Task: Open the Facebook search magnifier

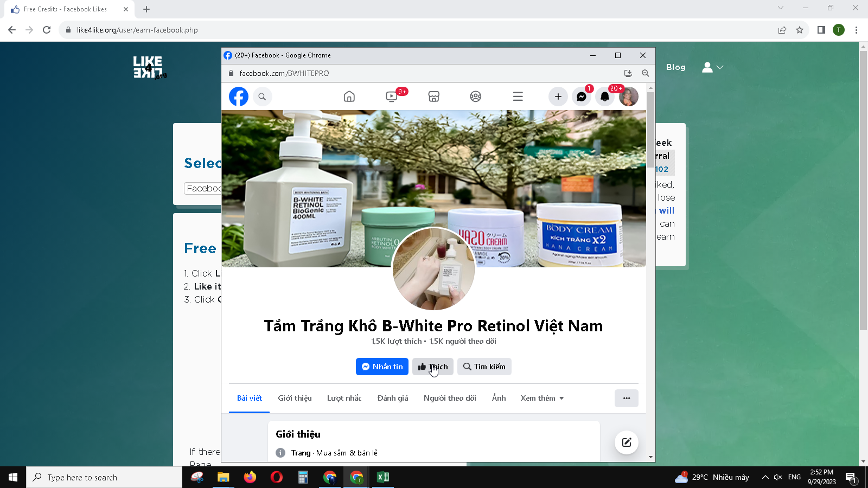Action: pos(262,97)
